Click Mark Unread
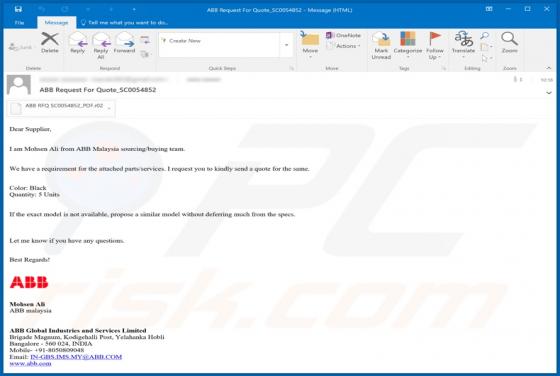The image size is (560, 376). [381, 45]
